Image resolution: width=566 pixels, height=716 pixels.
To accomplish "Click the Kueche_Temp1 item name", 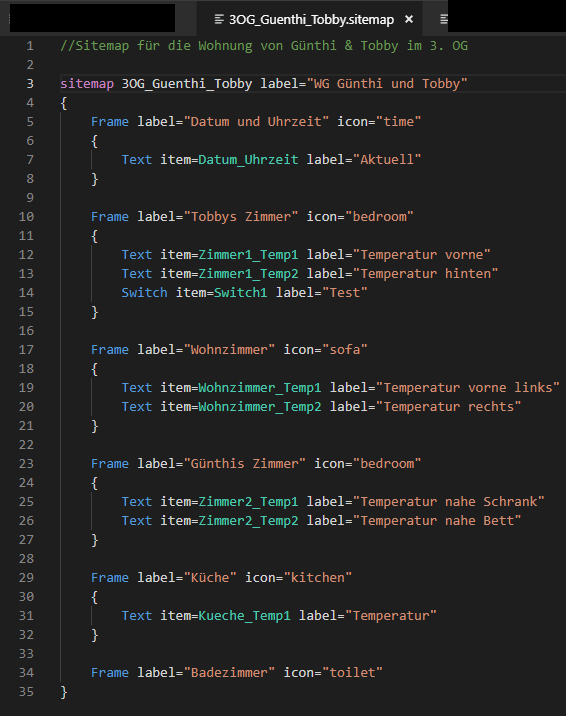I will [x=244, y=616].
